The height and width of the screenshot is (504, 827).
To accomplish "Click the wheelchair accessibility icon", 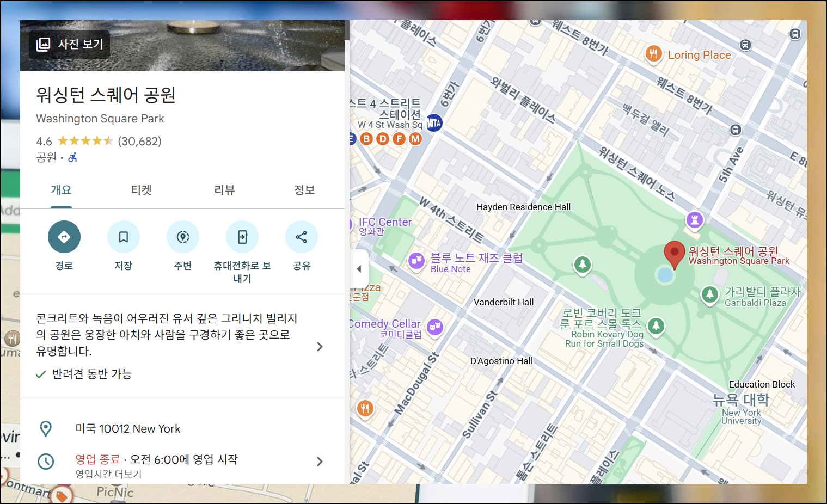I will pyautogui.click(x=72, y=157).
